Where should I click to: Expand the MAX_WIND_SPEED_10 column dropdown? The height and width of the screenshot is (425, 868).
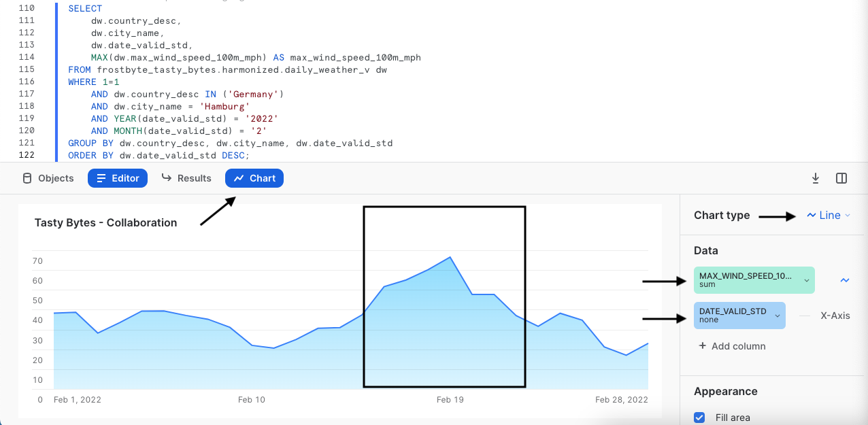[x=806, y=279]
